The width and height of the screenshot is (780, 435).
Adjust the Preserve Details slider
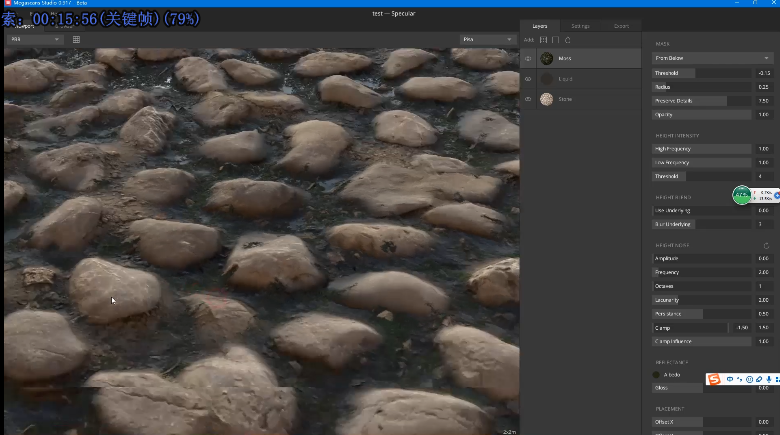[x=702, y=101]
